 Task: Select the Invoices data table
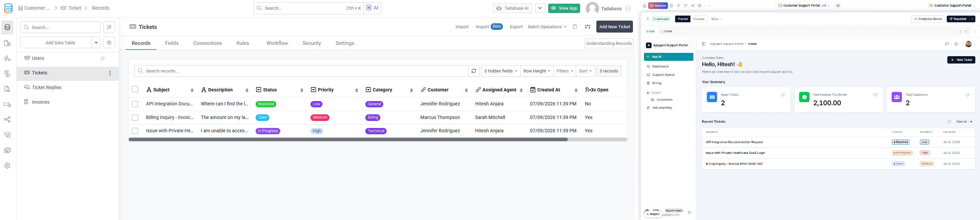[41, 102]
